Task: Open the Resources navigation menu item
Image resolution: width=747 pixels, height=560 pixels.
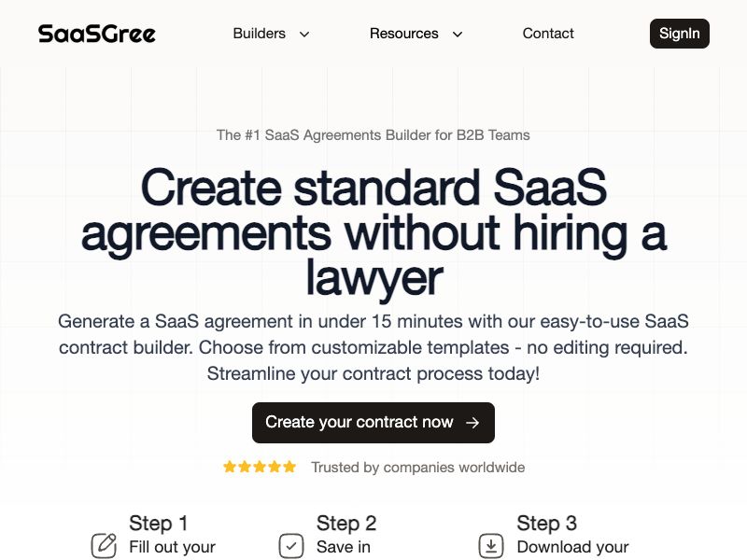Action: click(403, 34)
